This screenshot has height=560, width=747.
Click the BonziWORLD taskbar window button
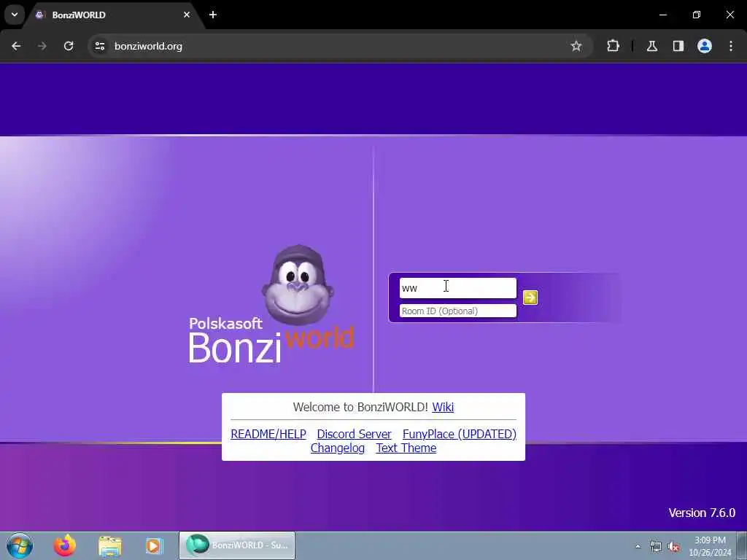(x=237, y=545)
